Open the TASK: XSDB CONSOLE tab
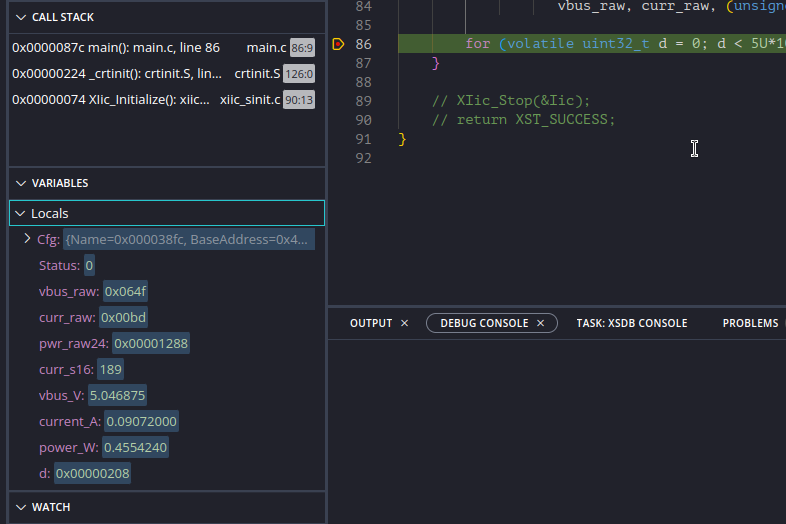Image resolution: width=786 pixels, height=524 pixels. coord(632,323)
